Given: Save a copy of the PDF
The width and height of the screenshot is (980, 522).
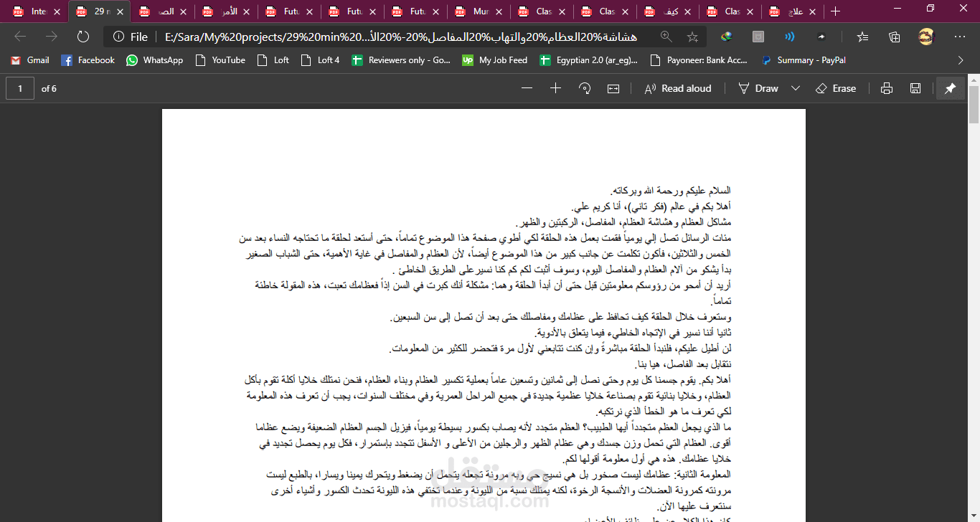Looking at the screenshot, I should pyautogui.click(x=915, y=87).
